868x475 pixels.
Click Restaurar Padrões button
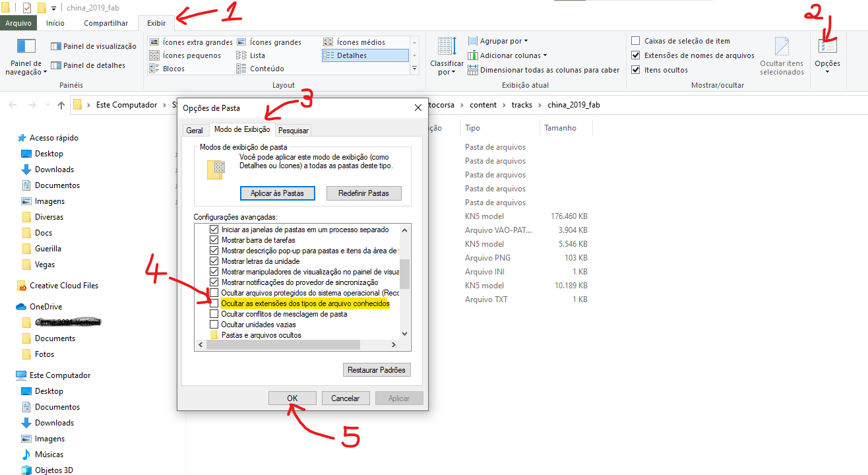tap(377, 370)
